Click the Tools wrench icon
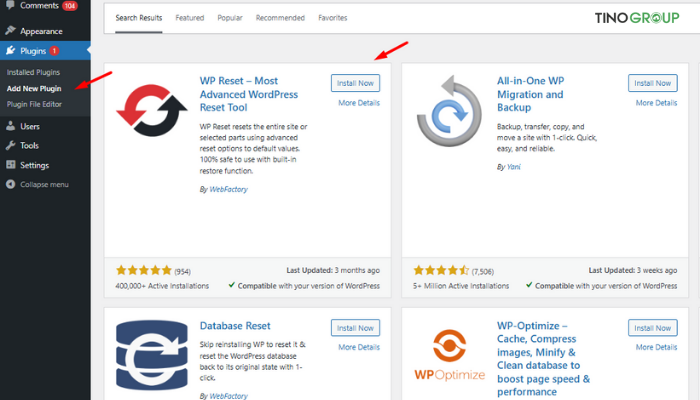Screen dimensions: 700x400 [10, 146]
